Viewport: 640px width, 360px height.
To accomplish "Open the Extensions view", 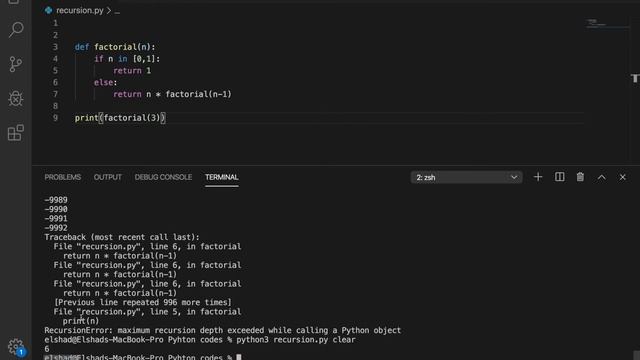I will [16, 133].
